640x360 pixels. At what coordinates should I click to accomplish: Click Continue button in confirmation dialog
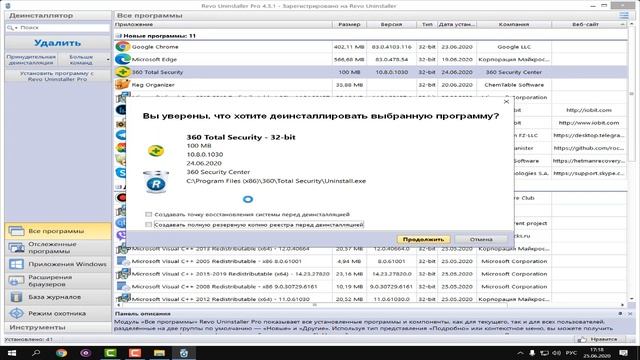423,239
